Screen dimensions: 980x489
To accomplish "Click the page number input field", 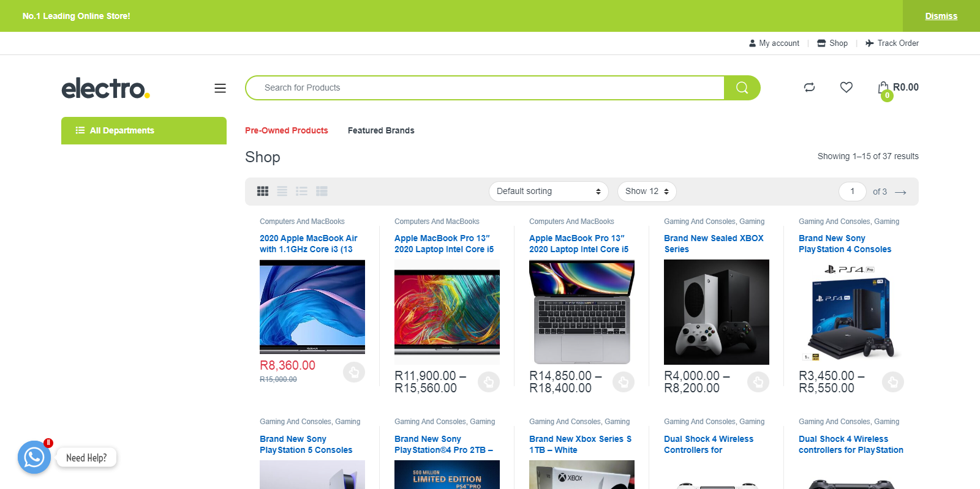I will (852, 192).
